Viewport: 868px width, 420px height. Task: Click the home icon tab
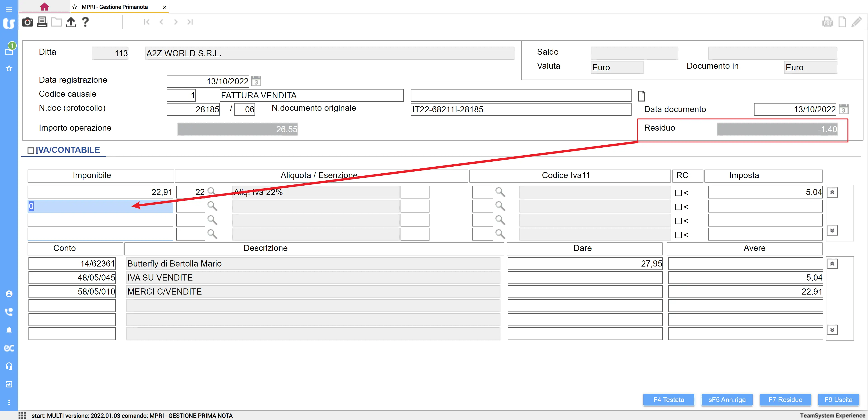[45, 7]
